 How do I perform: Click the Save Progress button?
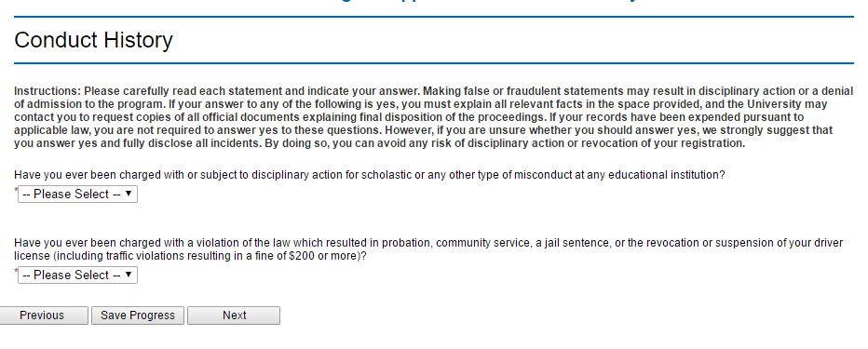coord(138,315)
